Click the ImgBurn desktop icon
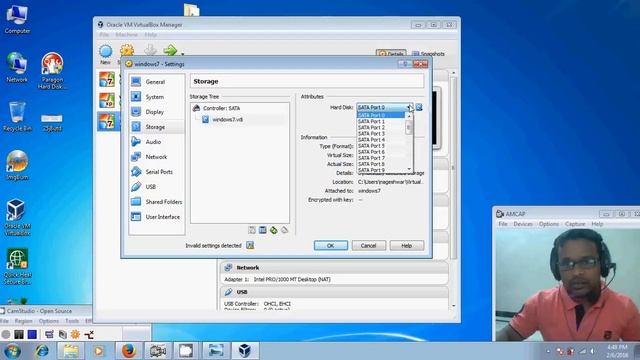Image resolution: width=640 pixels, height=360 pixels. click(x=17, y=165)
